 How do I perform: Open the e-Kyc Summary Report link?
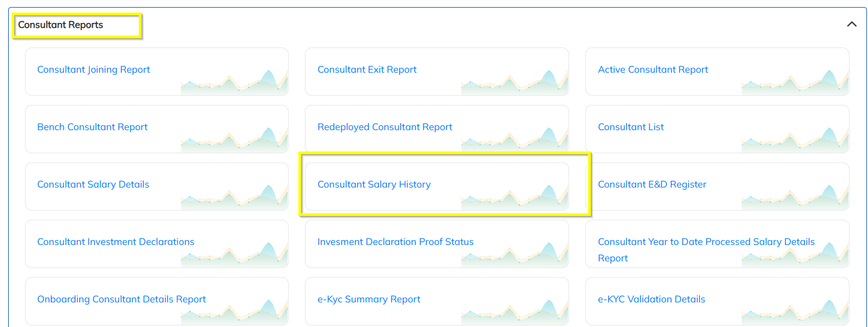click(x=368, y=299)
